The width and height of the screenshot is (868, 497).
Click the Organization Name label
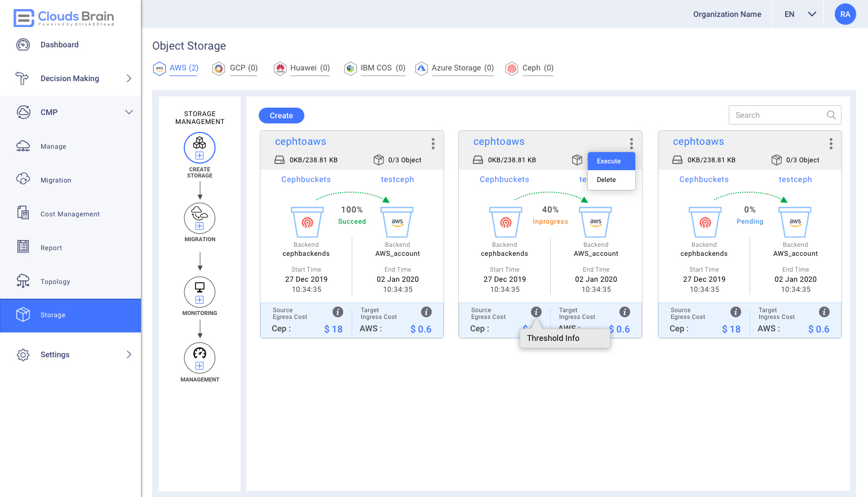727,14
